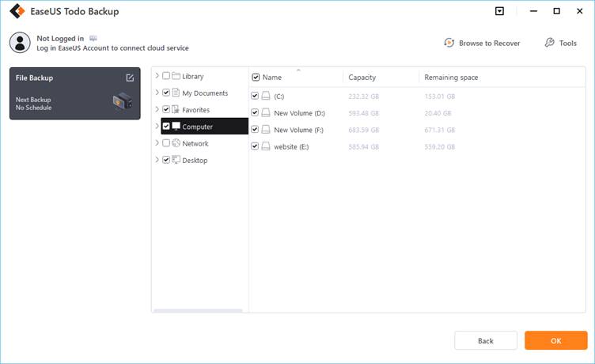This screenshot has height=364, width=595.
Task: Click the tree panel horizontal scrollbar
Action: (x=198, y=311)
